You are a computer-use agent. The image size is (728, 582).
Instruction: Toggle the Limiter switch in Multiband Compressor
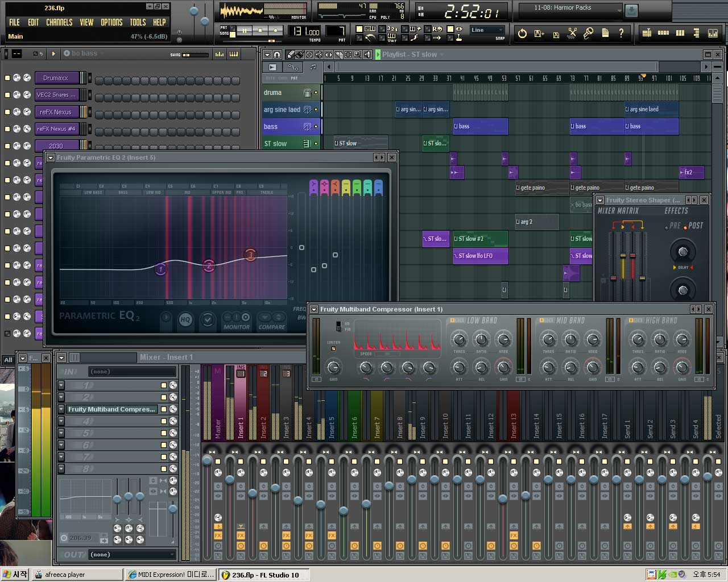tap(333, 348)
